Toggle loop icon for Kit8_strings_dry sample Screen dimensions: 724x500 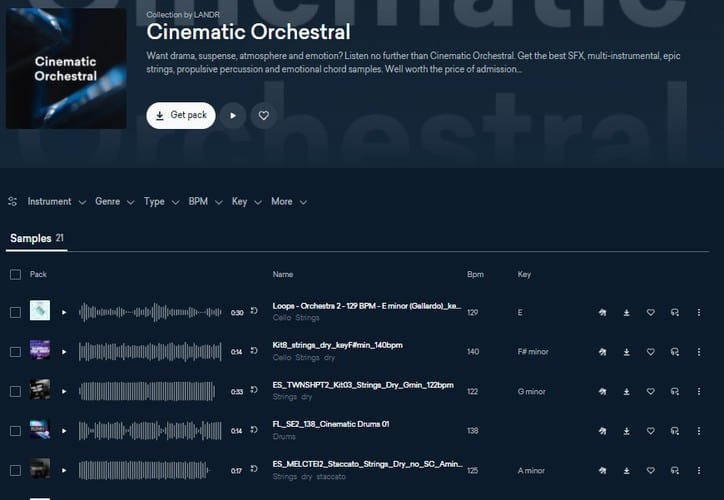[254, 350]
